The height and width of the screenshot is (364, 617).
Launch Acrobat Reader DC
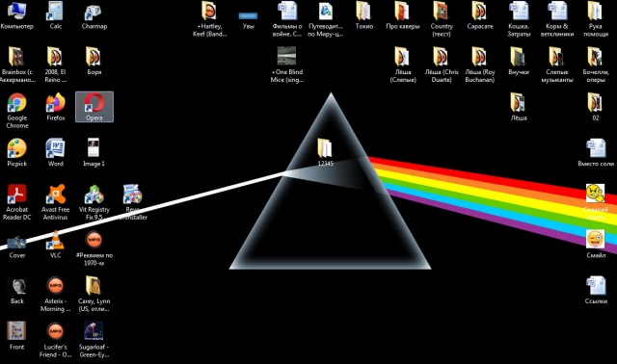coord(16,202)
